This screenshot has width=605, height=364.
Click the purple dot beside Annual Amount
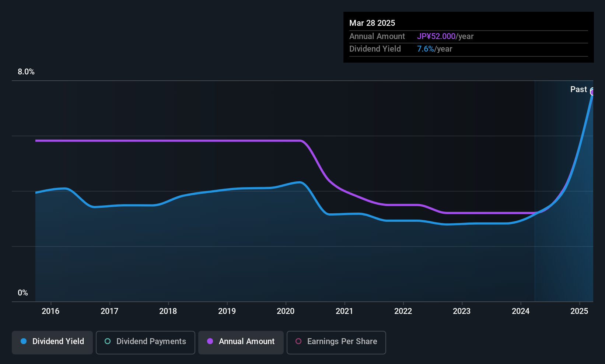pos(210,342)
